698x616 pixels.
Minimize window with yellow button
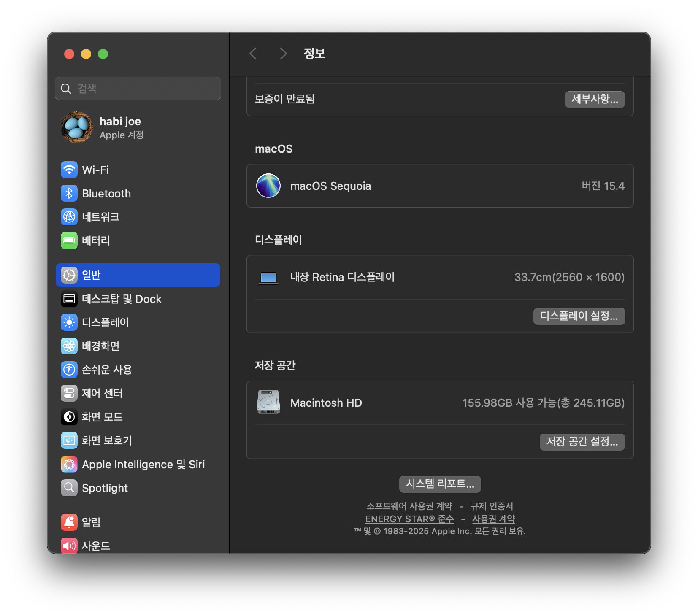[86, 54]
